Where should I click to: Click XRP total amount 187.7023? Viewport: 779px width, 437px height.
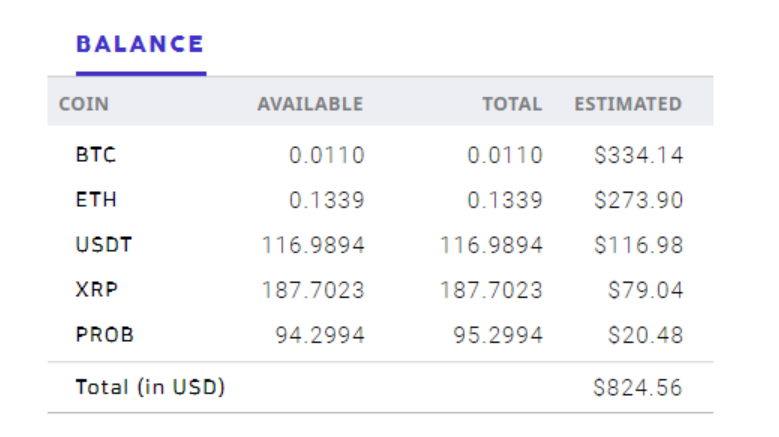491,290
